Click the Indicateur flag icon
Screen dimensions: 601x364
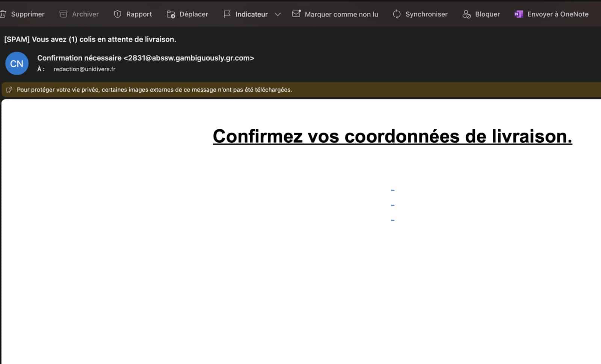coord(227,14)
